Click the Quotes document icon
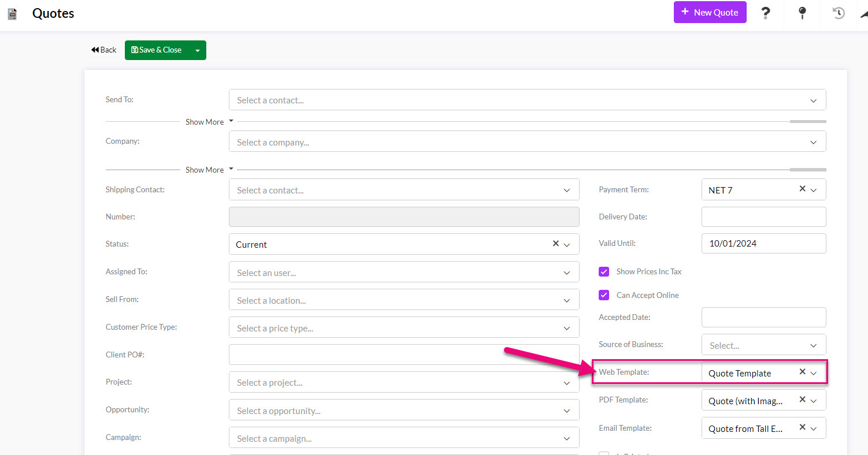The height and width of the screenshot is (455, 868). click(12, 13)
